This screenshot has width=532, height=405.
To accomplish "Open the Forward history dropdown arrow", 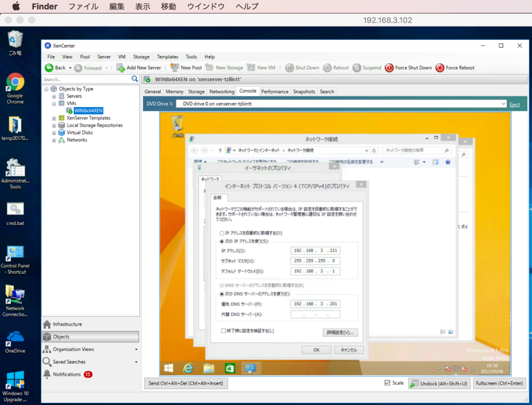I will coord(107,68).
